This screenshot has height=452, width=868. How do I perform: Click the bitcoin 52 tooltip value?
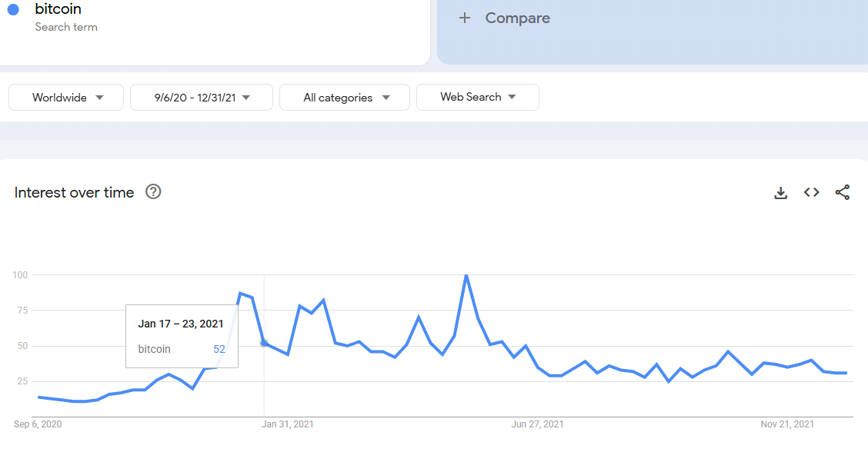(219, 349)
